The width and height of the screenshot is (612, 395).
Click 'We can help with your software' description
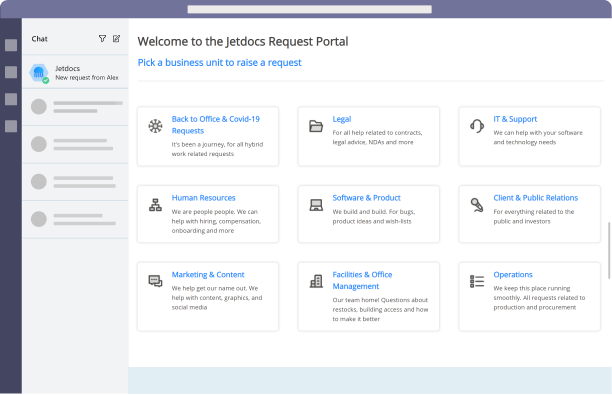tap(537, 137)
